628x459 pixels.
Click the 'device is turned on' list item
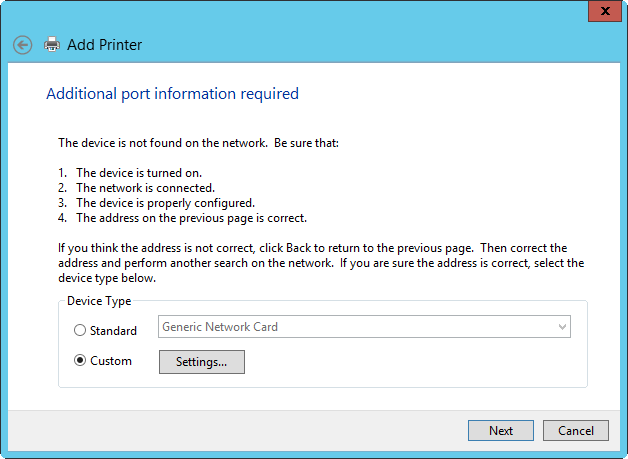pyautogui.click(x=138, y=172)
